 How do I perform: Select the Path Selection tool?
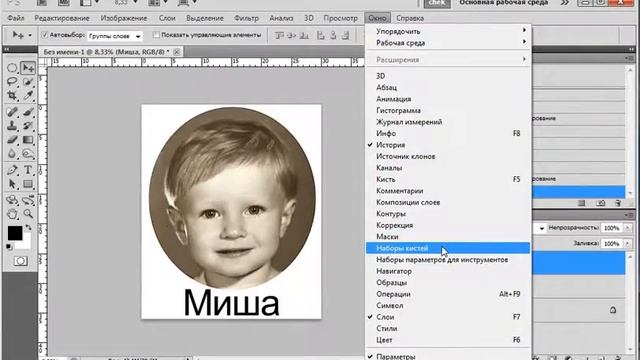point(12,184)
